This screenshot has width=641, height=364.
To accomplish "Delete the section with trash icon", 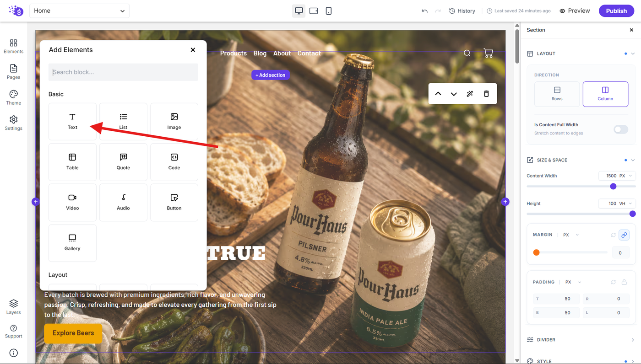I will tap(486, 94).
